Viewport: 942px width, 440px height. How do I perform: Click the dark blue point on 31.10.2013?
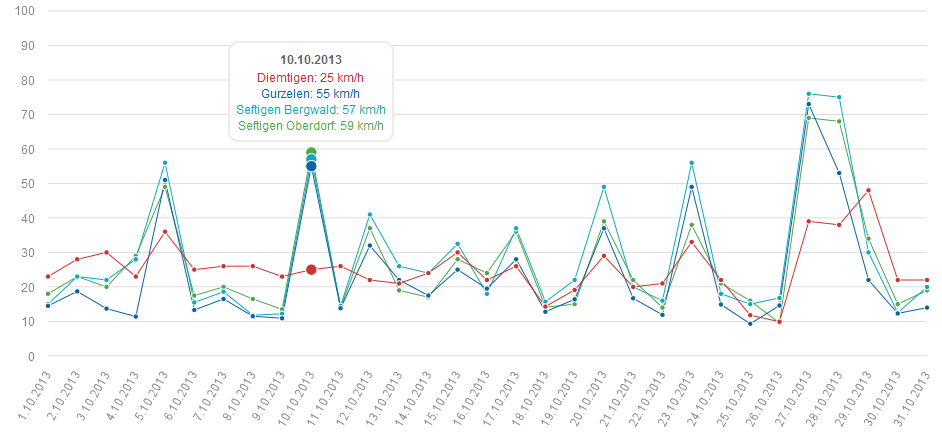click(927, 308)
